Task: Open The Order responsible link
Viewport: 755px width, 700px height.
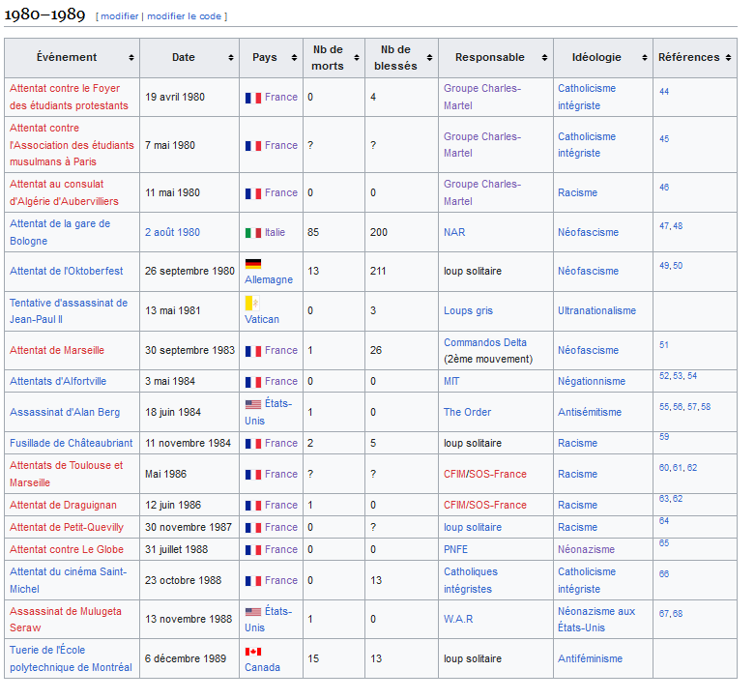Action: click(467, 413)
